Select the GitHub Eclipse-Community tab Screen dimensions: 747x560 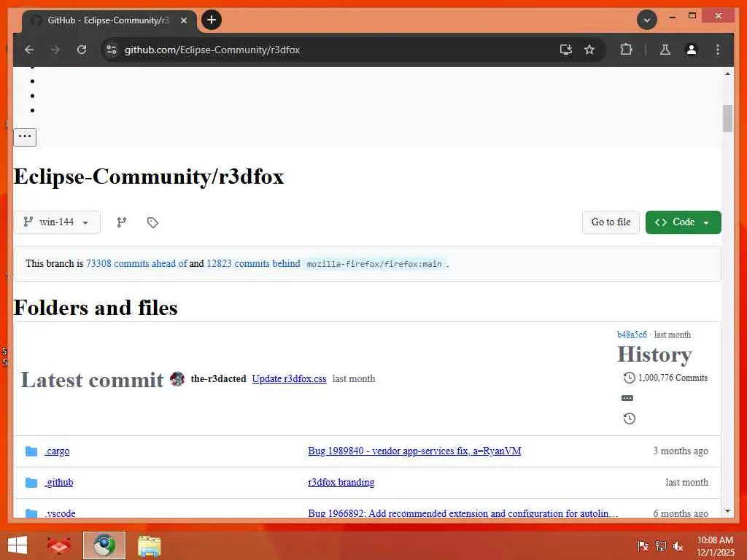pyautogui.click(x=109, y=20)
